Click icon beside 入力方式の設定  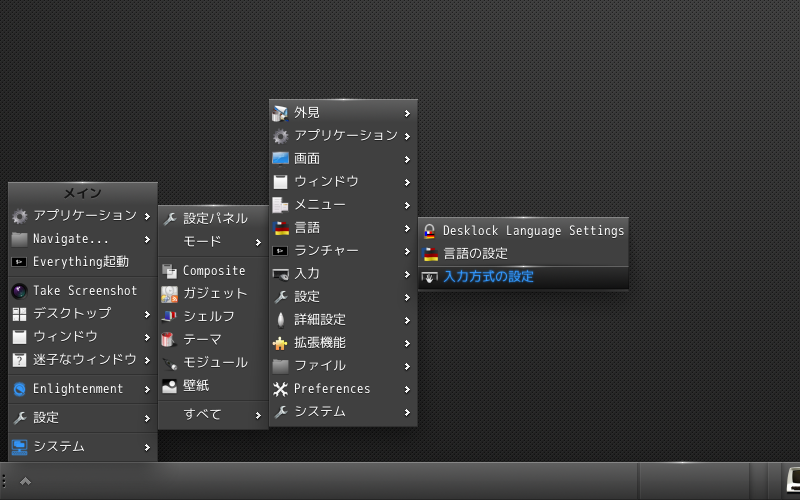click(430, 278)
